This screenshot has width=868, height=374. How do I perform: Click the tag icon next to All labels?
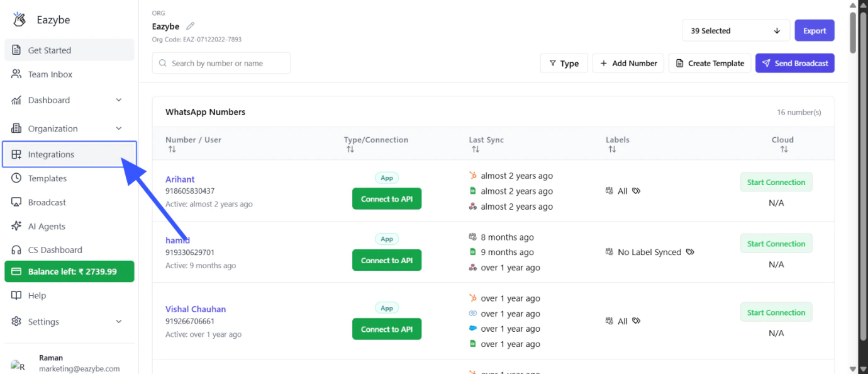coord(636,191)
